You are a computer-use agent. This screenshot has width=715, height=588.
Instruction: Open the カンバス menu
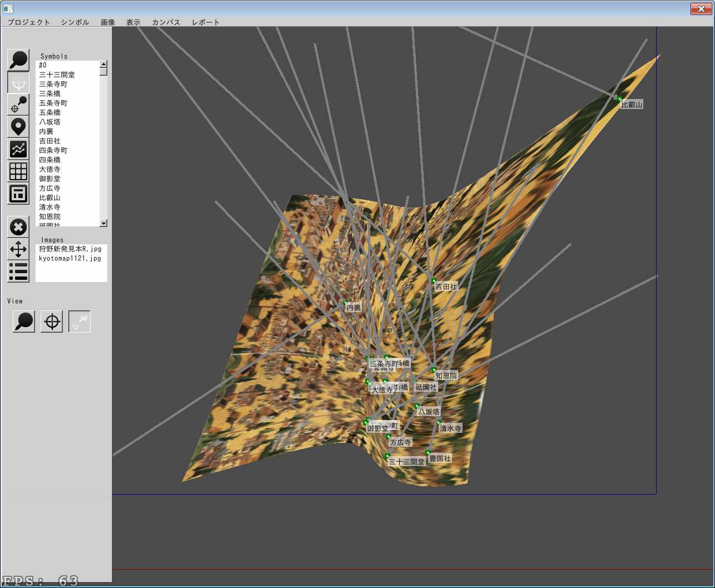(x=166, y=22)
